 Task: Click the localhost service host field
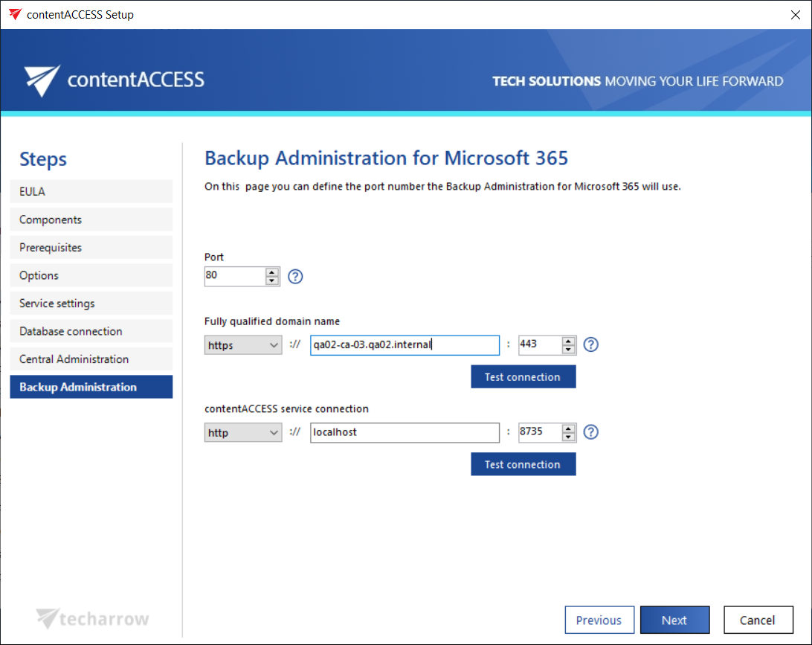click(405, 432)
